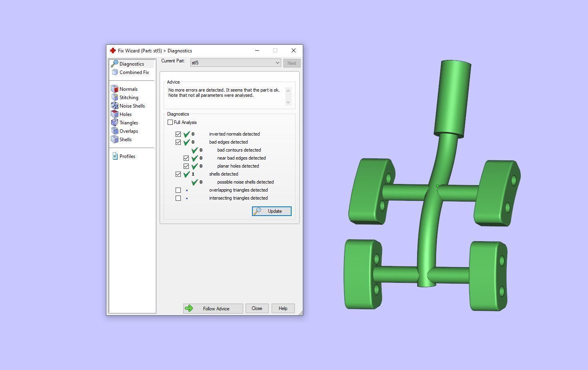The image size is (588, 370).
Task: Enable intersecting triangles detected checkbox
Action: 178,198
